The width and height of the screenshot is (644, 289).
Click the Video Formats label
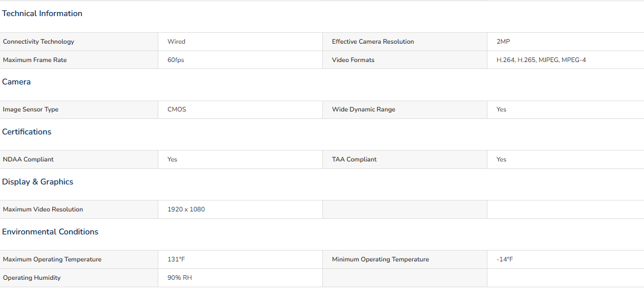click(x=353, y=60)
